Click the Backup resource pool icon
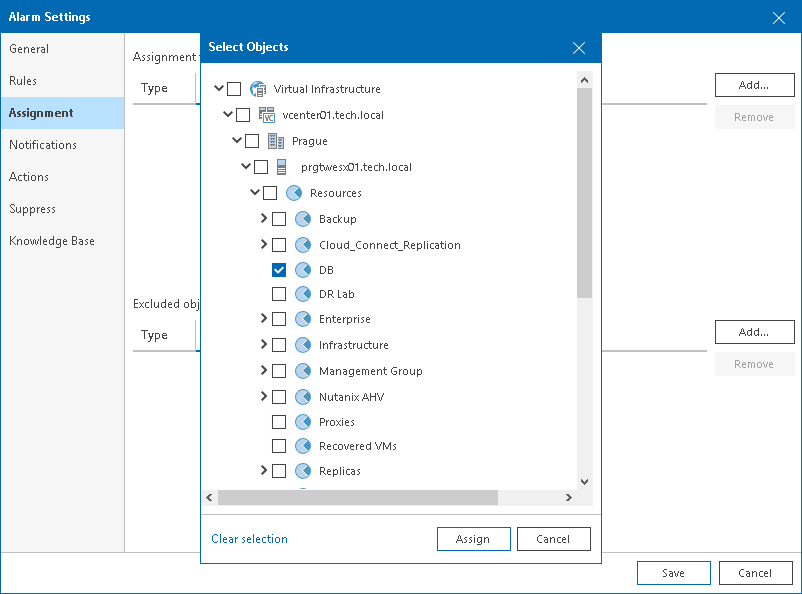The width and height of the screenshot is (802, 594). coord(303,219)
